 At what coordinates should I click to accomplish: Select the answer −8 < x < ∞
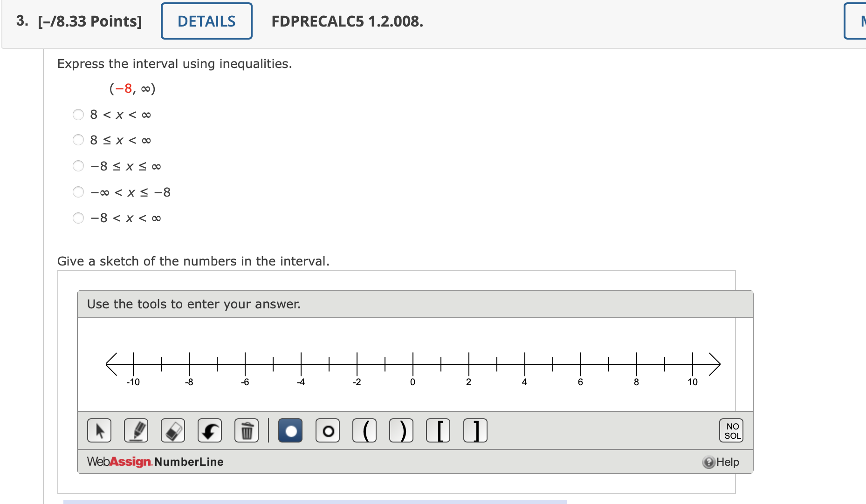[78, 218]
